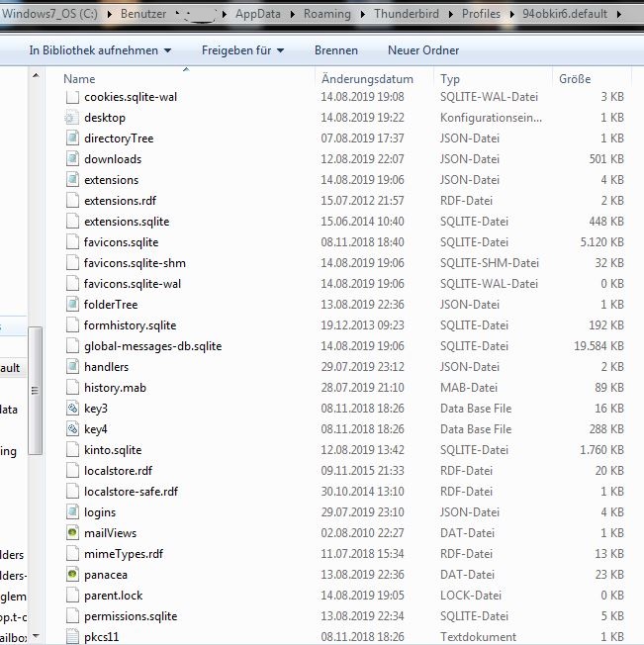The width and height of the screenshot is (644, 645).
Task: Click the localstore.rdf file icon
Action: pos(72,471)
